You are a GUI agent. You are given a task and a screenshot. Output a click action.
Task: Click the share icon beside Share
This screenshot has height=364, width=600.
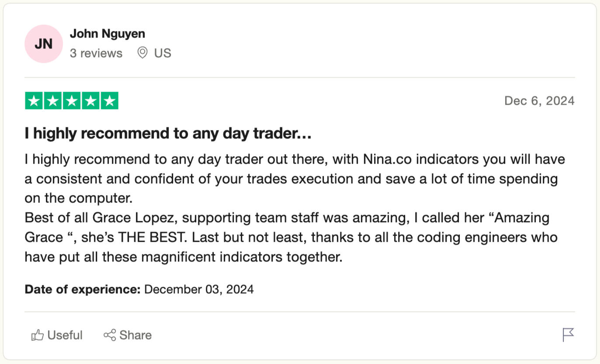point(110,335)
